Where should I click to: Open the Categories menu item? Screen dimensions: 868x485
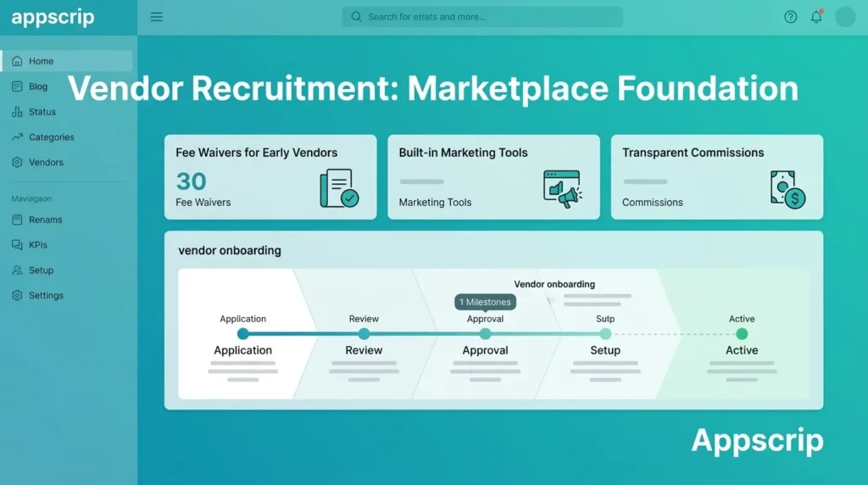(x=52, y=137)
